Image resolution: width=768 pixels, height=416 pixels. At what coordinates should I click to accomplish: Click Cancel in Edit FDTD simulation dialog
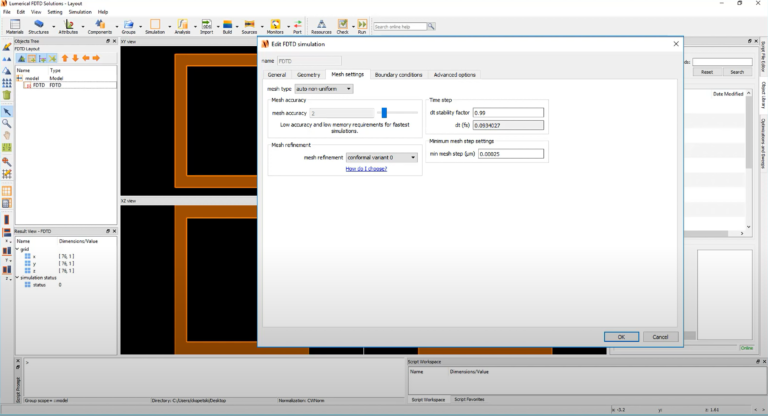tap(660, 337)
